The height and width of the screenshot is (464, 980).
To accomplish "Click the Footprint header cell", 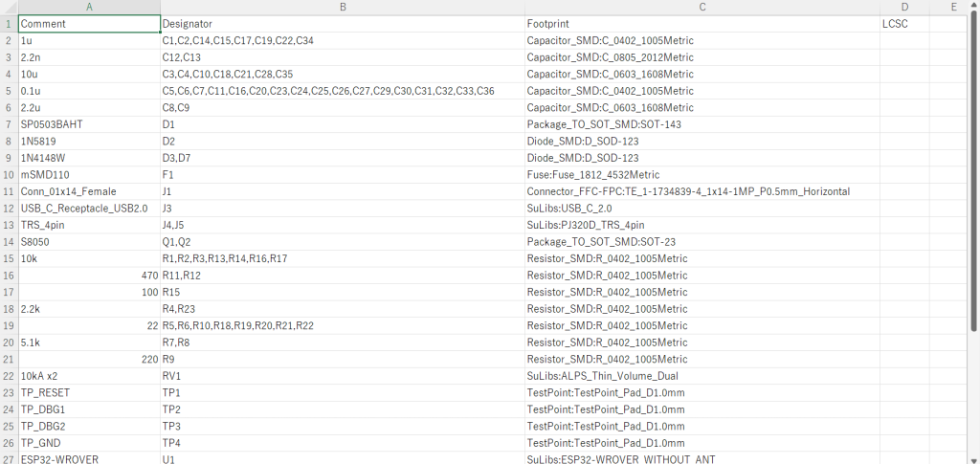I will [702, 24].
